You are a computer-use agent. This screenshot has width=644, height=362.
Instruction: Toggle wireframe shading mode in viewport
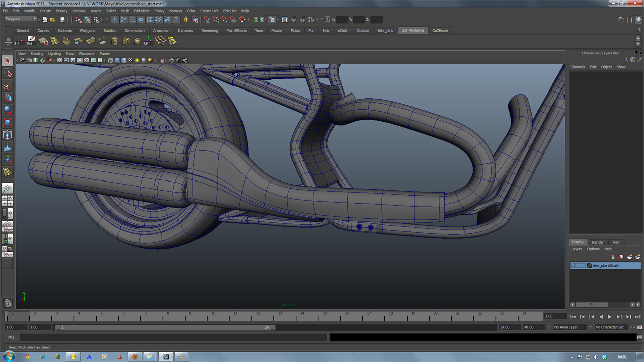click(110, 60)
